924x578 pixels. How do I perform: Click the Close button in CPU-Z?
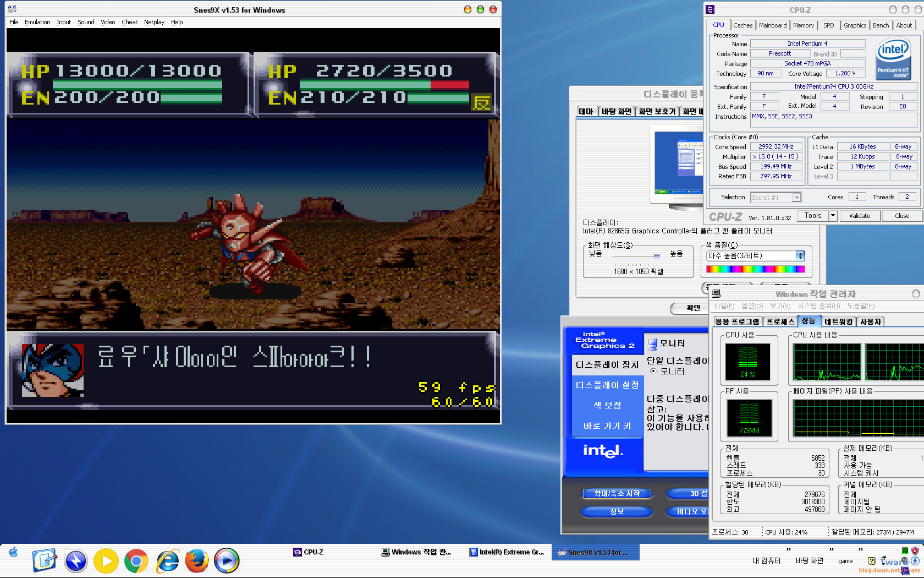[x=902, y=216]
